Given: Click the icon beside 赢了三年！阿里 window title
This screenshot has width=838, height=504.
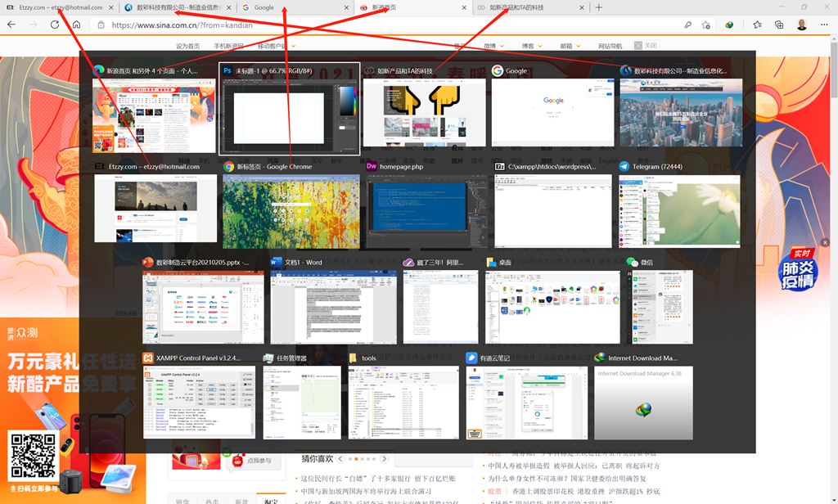Looking at the screenshot, I should [x=408, y=262].
